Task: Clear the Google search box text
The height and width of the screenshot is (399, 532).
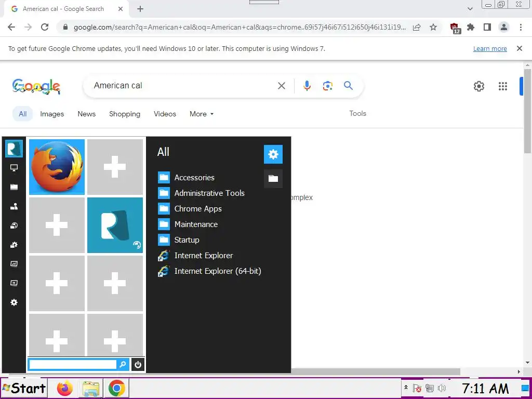Action: click(282, 86)
